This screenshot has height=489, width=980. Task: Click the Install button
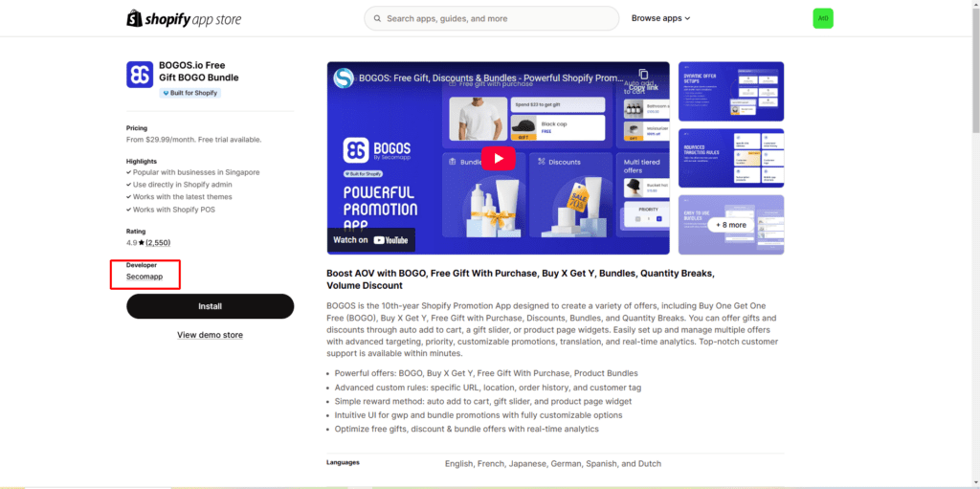click(x=210, y=306)
